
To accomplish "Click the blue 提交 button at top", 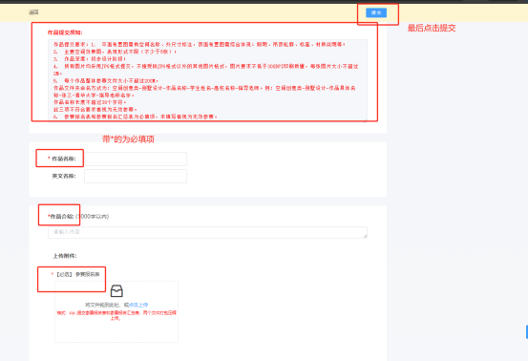I will [376, 13].
